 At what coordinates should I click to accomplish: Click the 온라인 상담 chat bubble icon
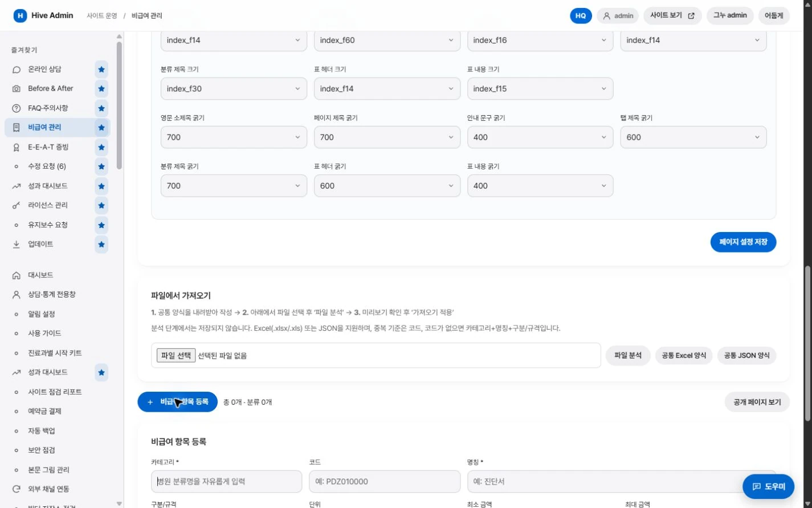17,70
